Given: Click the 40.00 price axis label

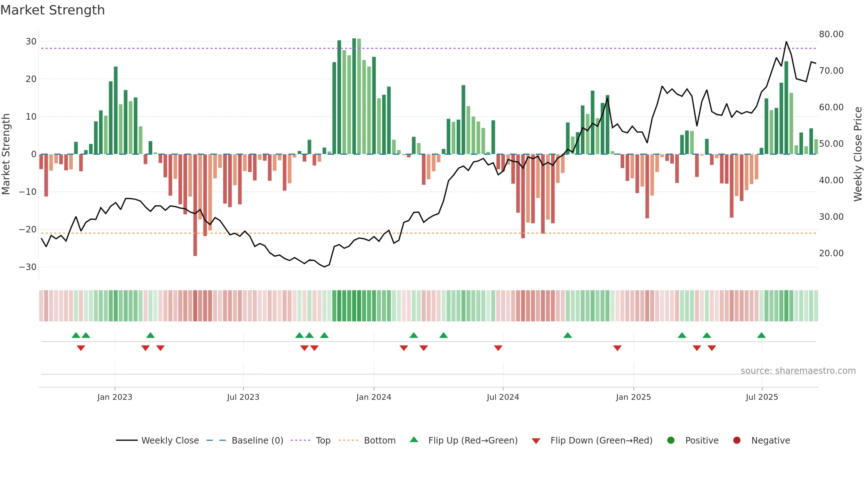Looking at the screenshot, I should [x=831, y=180].
